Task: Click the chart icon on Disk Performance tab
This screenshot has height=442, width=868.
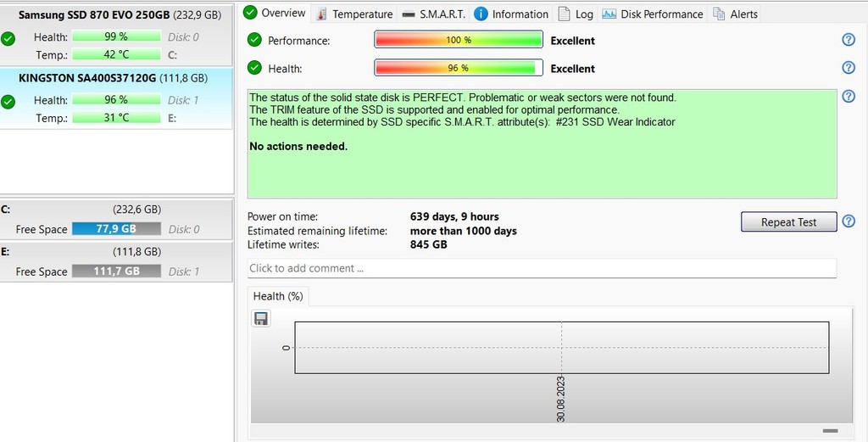Action: pos(609,14)
